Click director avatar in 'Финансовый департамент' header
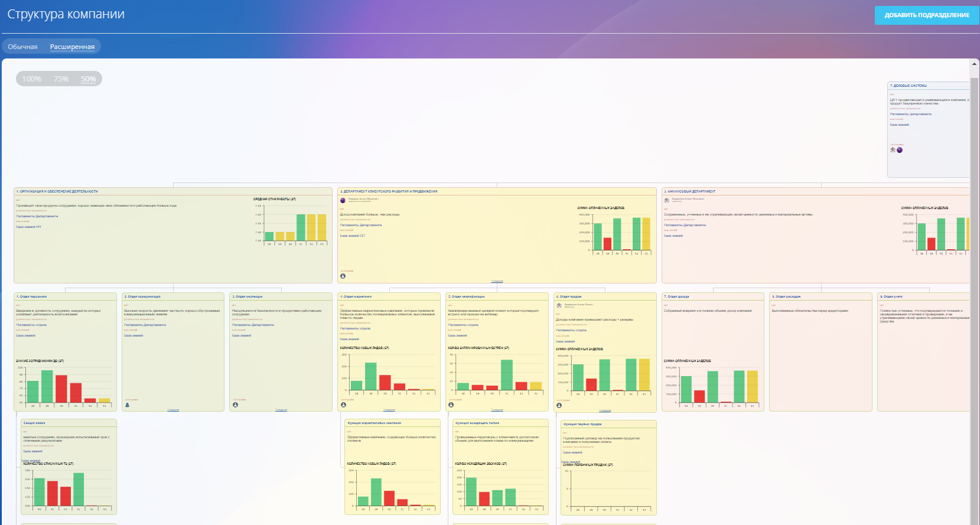Screen dimensions: 980x525 (667, 200)
